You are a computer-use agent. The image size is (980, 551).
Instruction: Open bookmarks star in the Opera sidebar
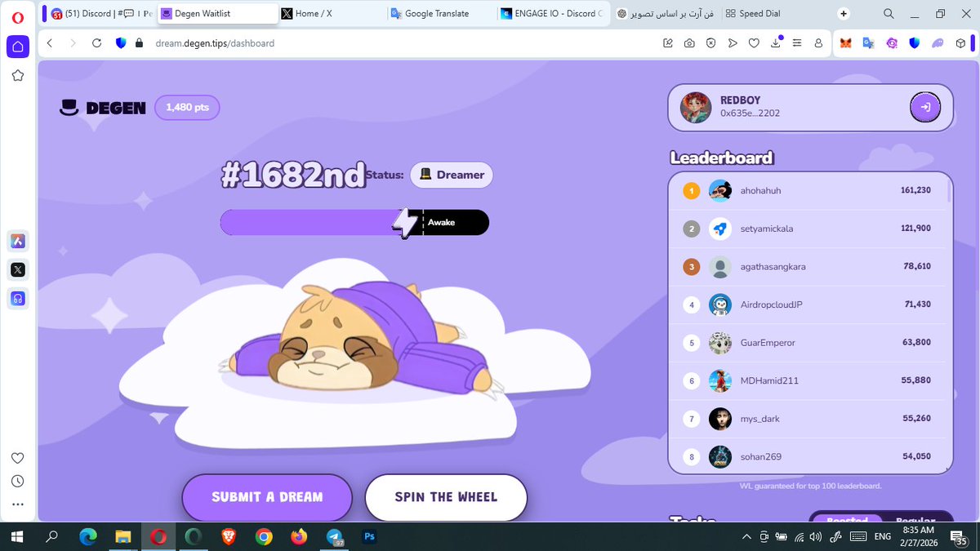point(18,76)
